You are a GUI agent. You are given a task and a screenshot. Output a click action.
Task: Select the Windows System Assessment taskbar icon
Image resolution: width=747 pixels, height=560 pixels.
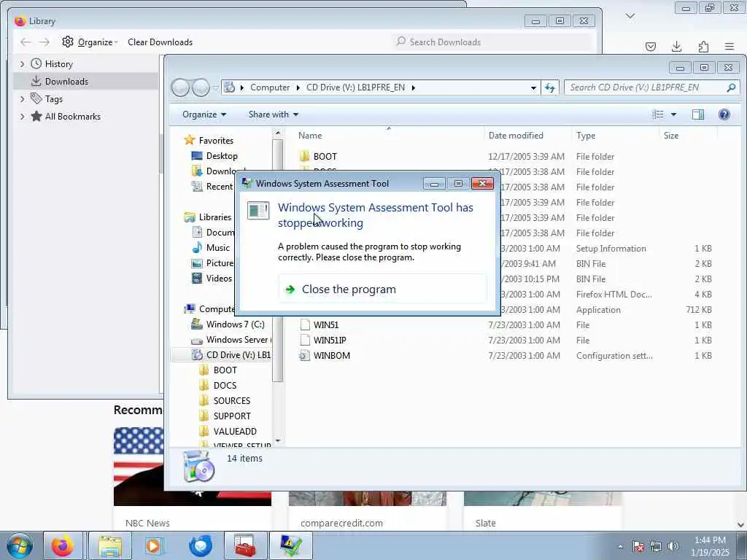[x=291, y=545]
